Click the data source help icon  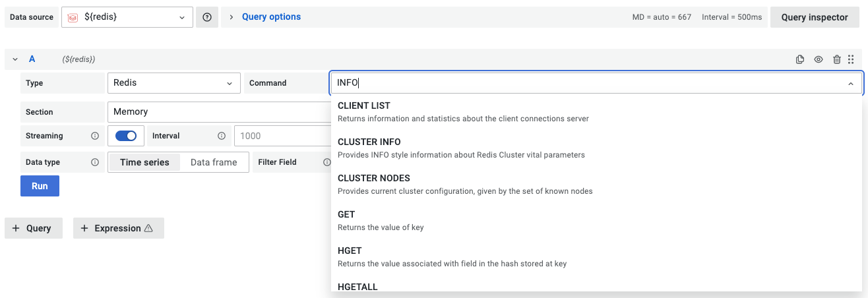point(207,17)
